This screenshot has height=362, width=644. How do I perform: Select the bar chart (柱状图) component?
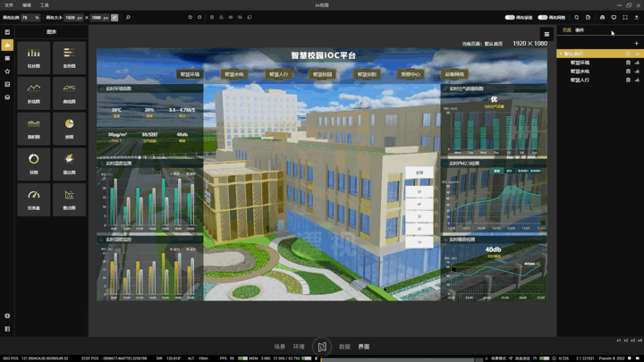coord(34,57)
